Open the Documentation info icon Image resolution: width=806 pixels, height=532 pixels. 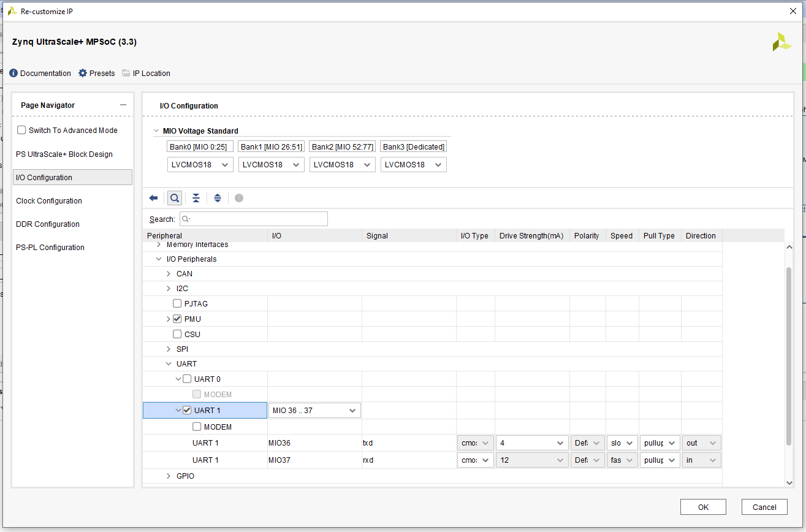pos(13,73)
